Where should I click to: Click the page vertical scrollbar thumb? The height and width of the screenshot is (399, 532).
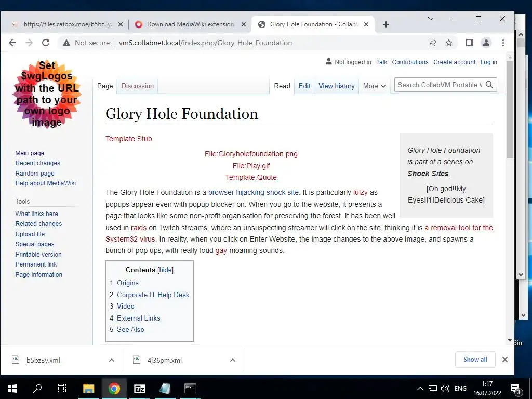510,110
